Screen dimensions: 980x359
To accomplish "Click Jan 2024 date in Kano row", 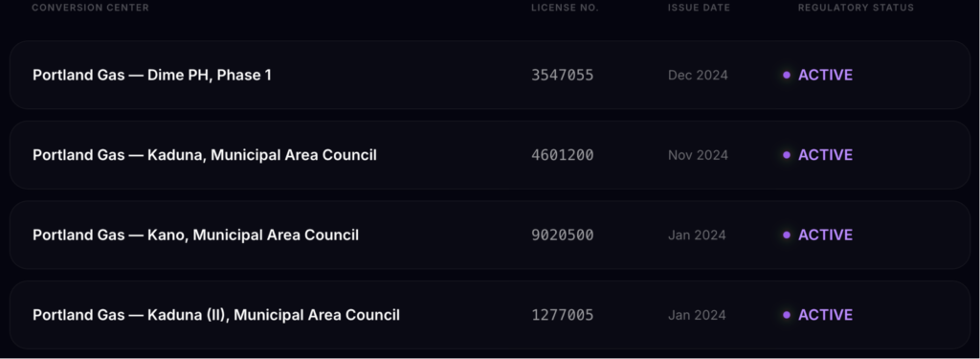I will [697, 236].
